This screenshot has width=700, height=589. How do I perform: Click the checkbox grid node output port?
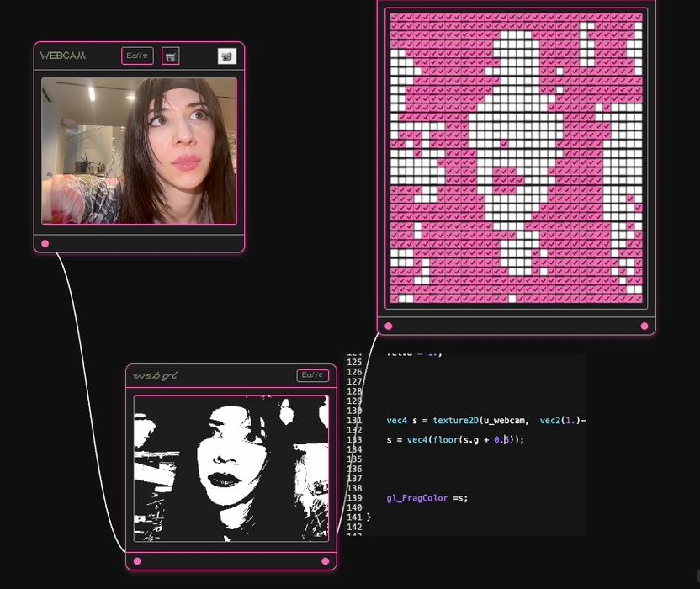coord(644,326)
